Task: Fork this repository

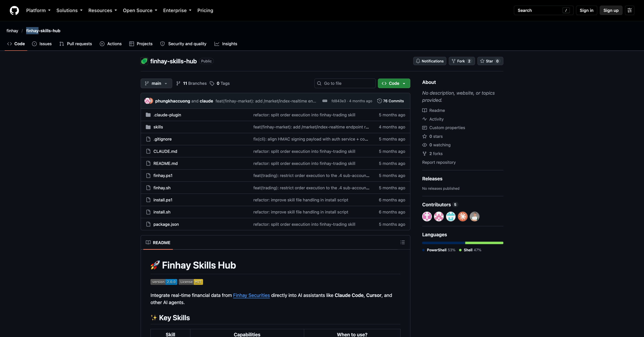Action: coord(462,61)
